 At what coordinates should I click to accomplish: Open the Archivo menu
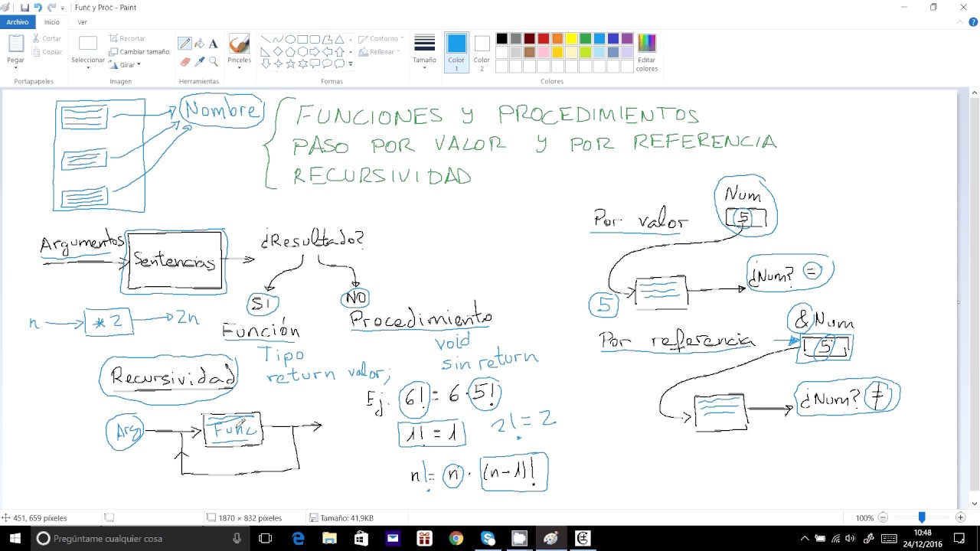click(x=18, y=22)
